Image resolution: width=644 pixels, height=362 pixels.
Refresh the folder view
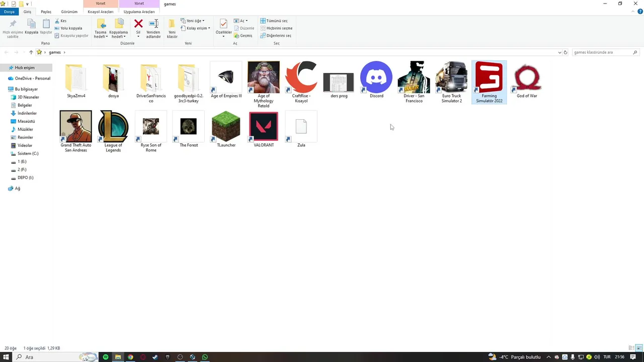click(x=566, y=52)
